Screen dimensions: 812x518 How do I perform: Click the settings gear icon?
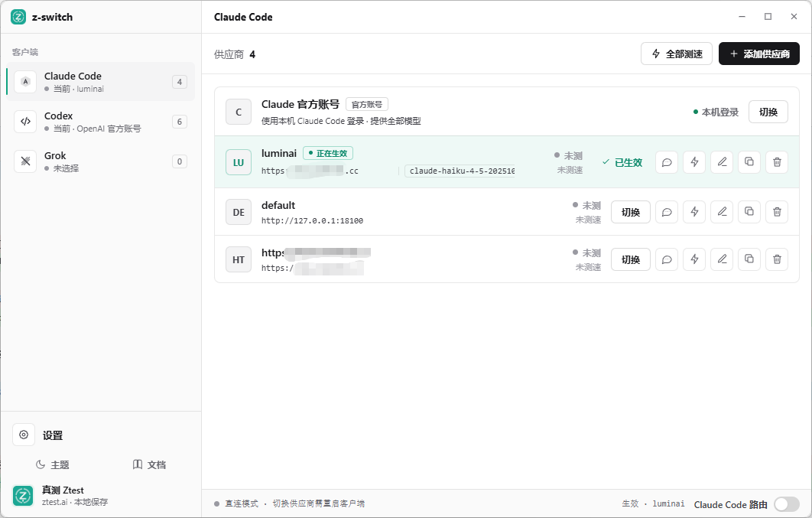[24, 435]
